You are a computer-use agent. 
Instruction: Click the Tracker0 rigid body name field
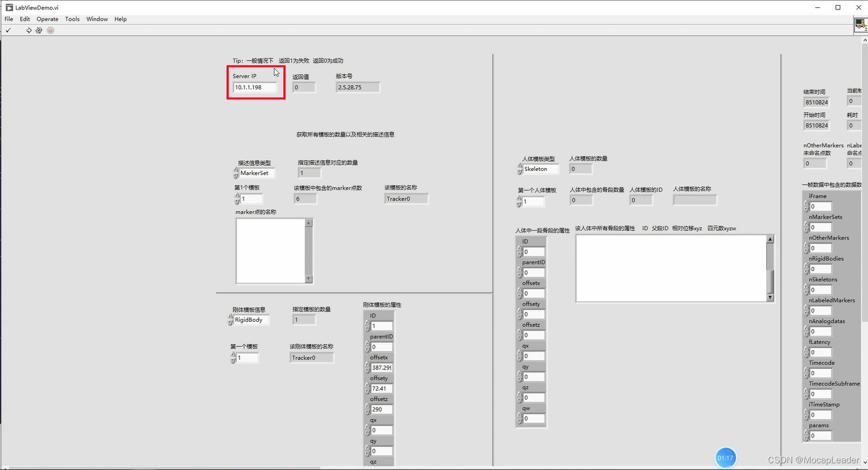pyautogui.click(x=311, y=358)
